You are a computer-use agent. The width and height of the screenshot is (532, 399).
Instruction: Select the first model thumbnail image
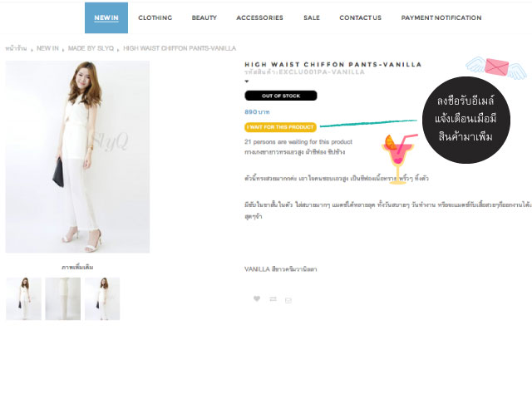pyautogui.click(x=24, y=299)
